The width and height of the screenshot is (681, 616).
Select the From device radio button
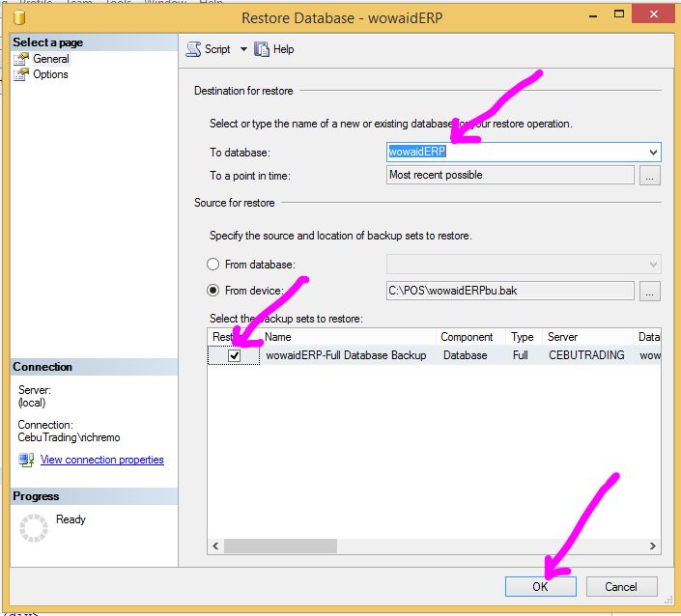tap(213, 291)
